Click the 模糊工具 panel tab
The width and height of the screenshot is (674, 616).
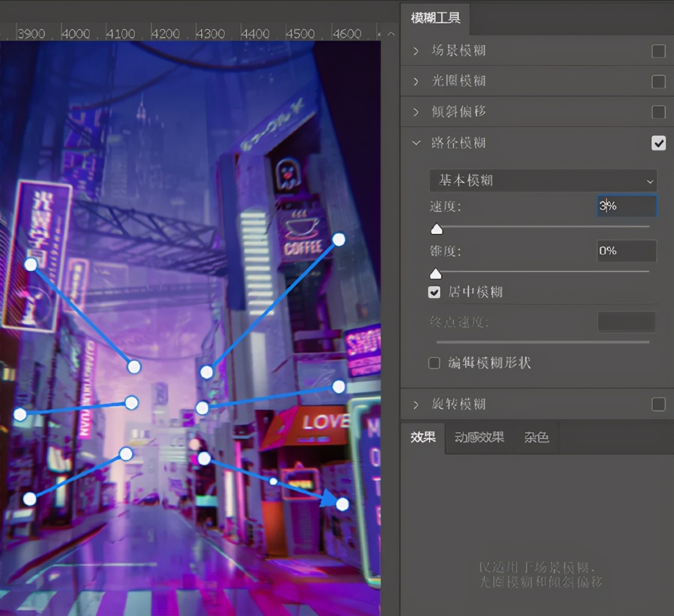pyautogui.click(x=435, y=19)
